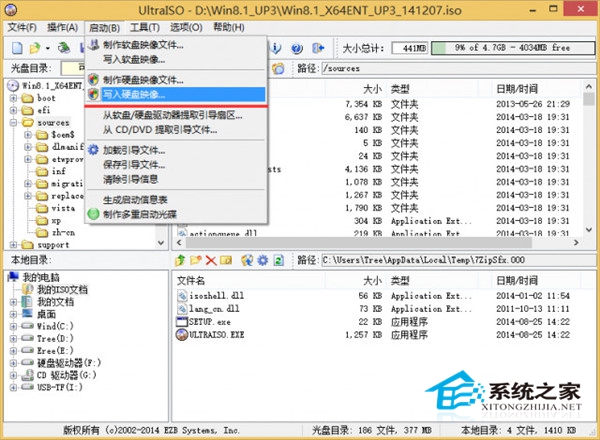
Task: Click the local Up one level icon
Action: tap(180, 260)
